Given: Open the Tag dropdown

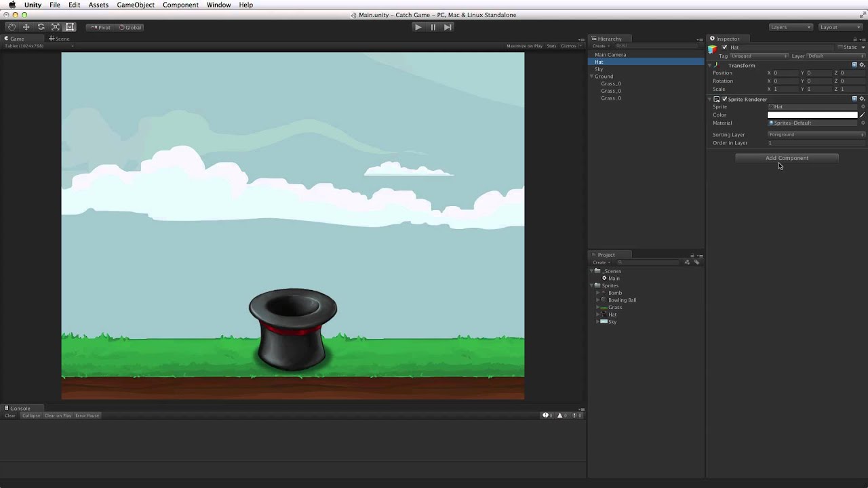Looking at the screenshot, I should pyautogui.click(x=759, y=56).
